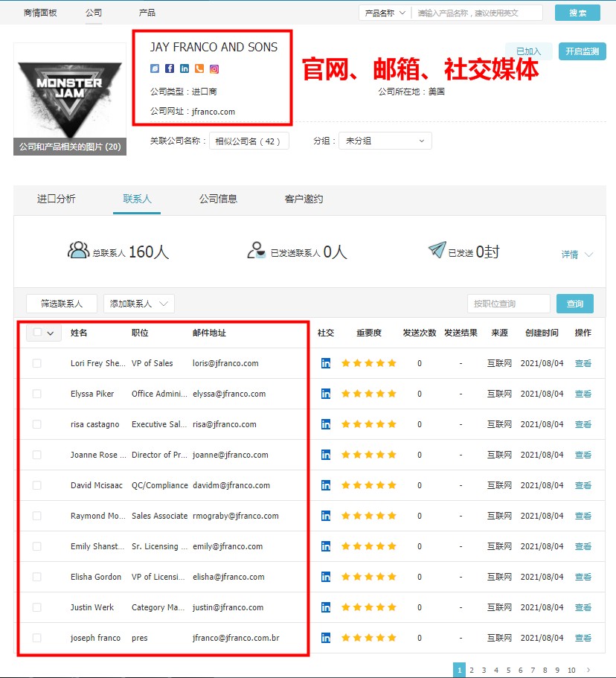The width and height of the screenshot is (616, 678).
Task: Open the 未分组 group dropdown
Action: tap(385, 141)
